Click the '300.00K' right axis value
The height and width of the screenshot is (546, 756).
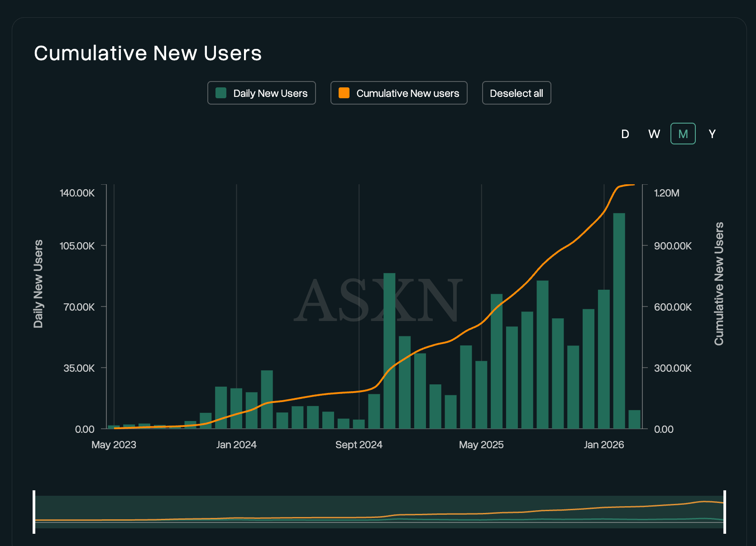[x=673, y=368]
